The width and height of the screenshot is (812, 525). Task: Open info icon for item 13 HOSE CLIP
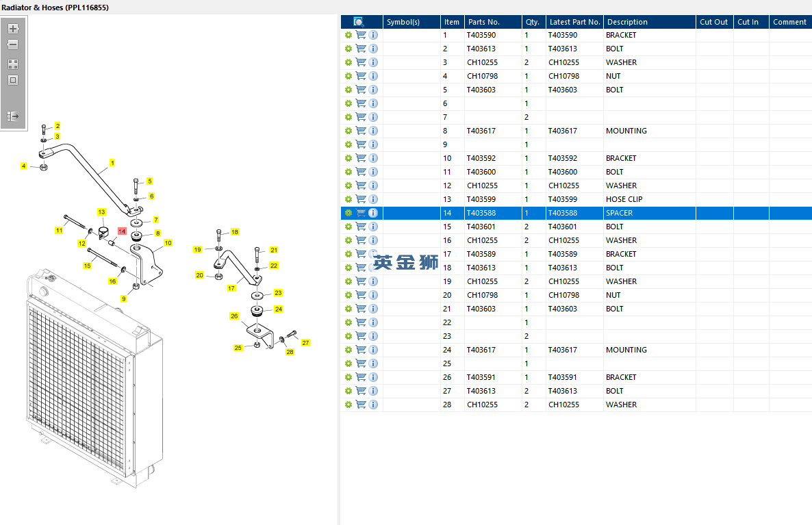(x=373, y=199)
